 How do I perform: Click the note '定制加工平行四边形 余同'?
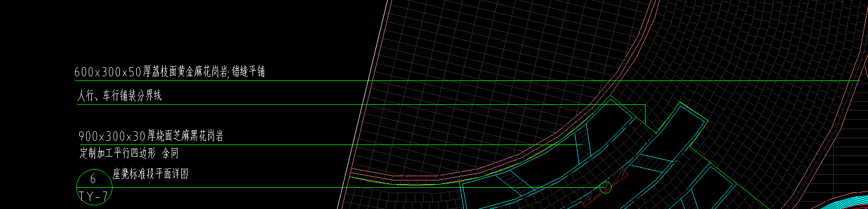pyautogui.click(x=129, y=154)
